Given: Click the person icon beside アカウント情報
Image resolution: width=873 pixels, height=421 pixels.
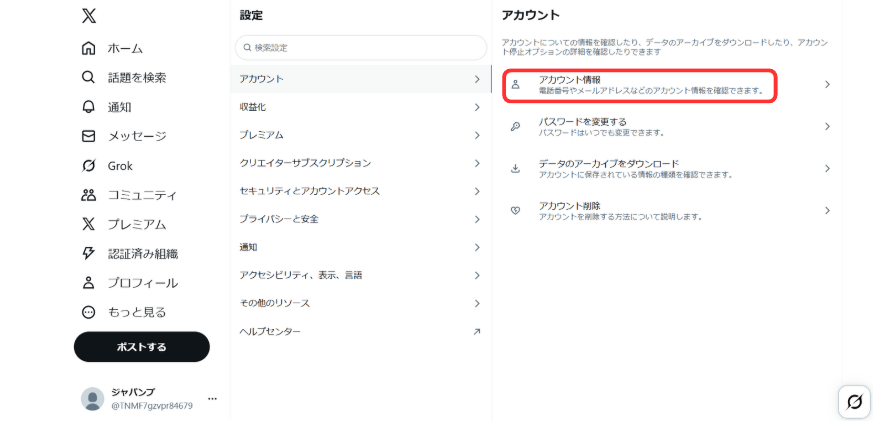Looking at the screenshot, I should click(x=516, y=85).
